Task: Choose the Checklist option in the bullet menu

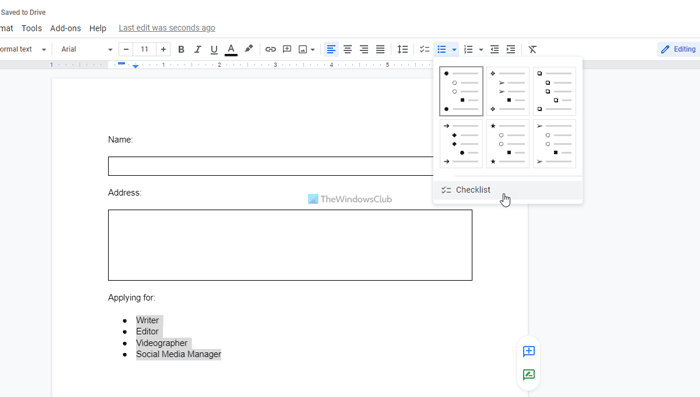Action: (x=508, y=190)
